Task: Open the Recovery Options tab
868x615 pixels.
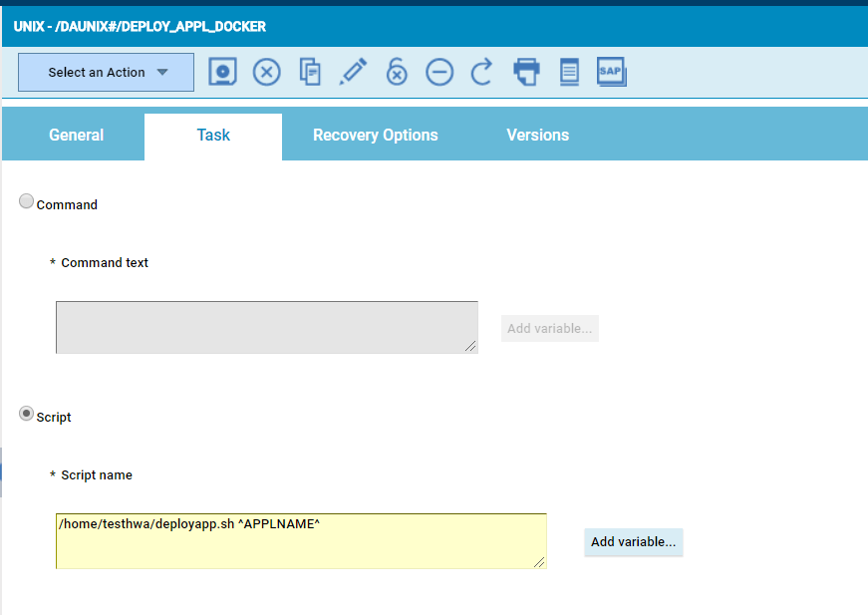Action: point(375,136)
